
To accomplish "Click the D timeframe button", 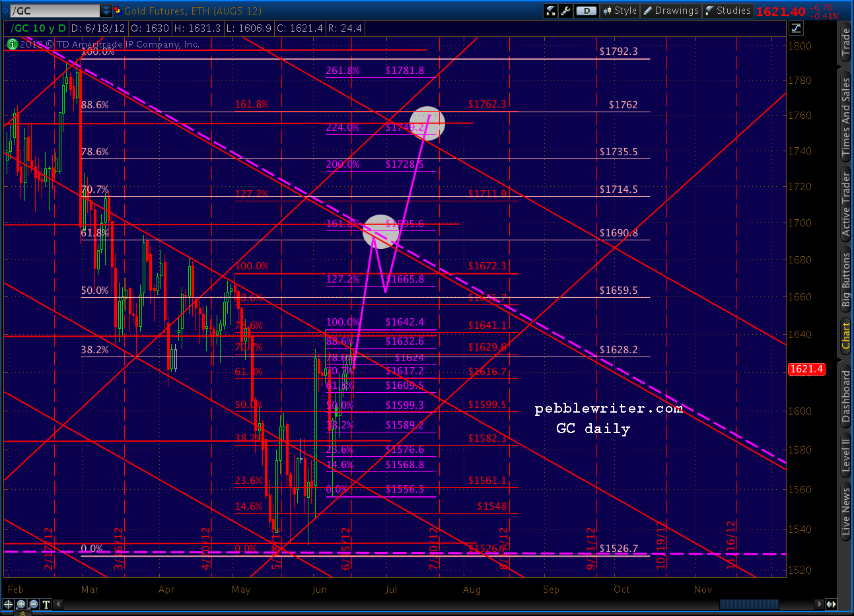I will click(586, 11).
